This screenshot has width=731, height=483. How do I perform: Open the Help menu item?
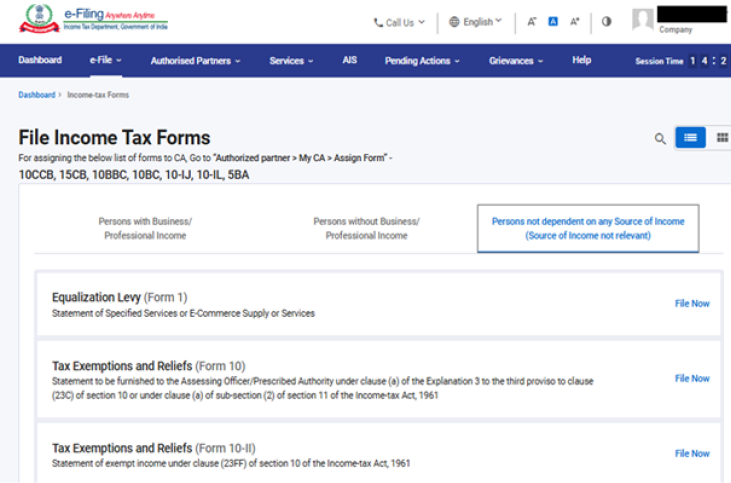tap(581, 61)
